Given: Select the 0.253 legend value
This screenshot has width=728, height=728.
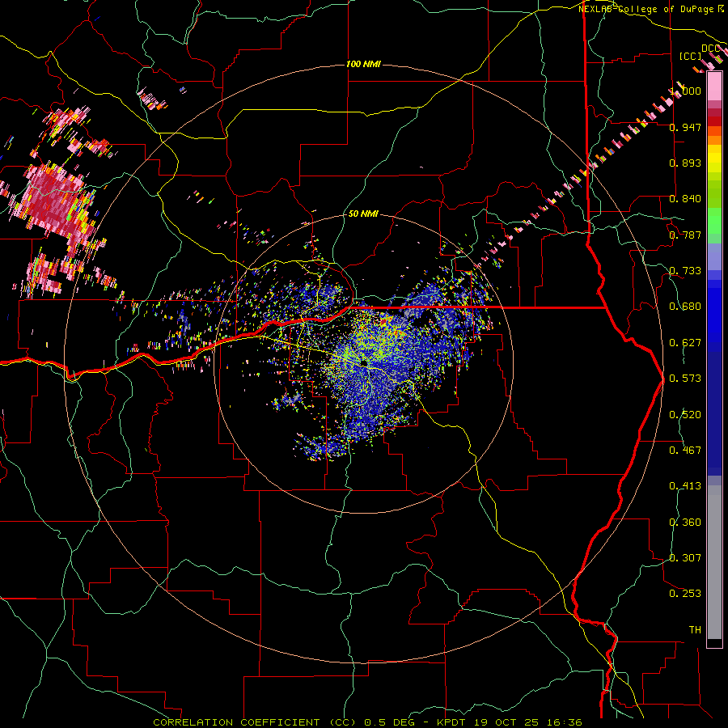Looking at the screenshot, I should [685, 594].
